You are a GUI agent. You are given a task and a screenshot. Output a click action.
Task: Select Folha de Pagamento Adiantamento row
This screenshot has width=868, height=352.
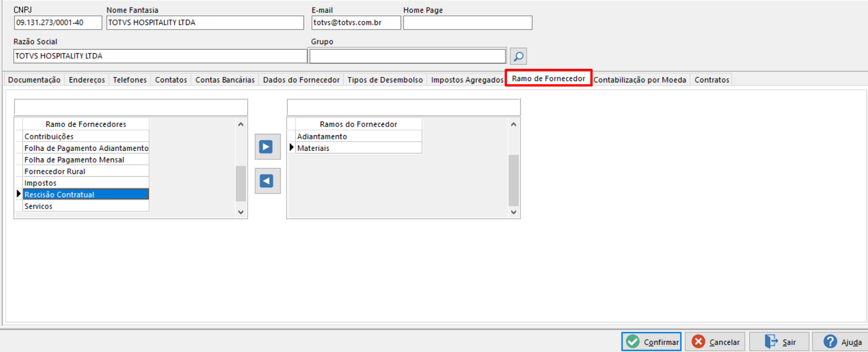[86, 148]
